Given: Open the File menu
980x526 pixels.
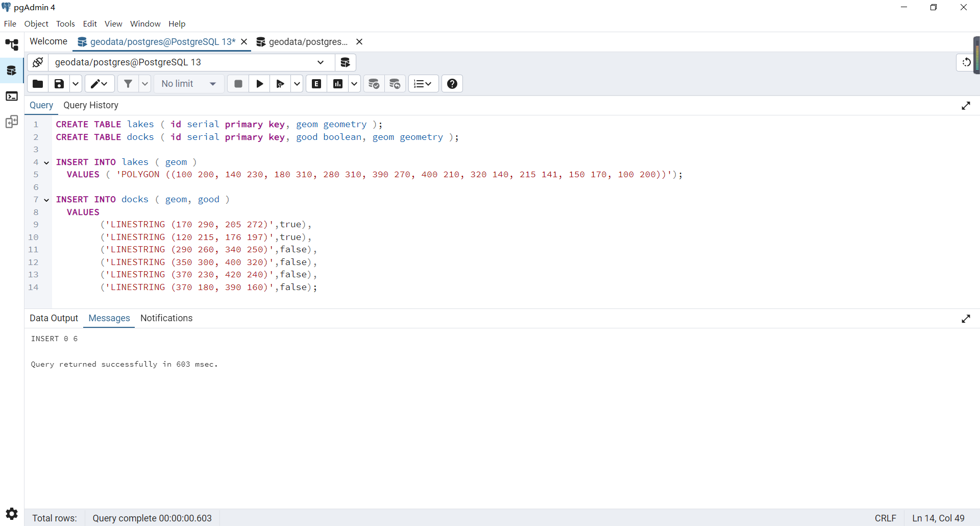Looking at the screenshot, I should coord(10,23).
